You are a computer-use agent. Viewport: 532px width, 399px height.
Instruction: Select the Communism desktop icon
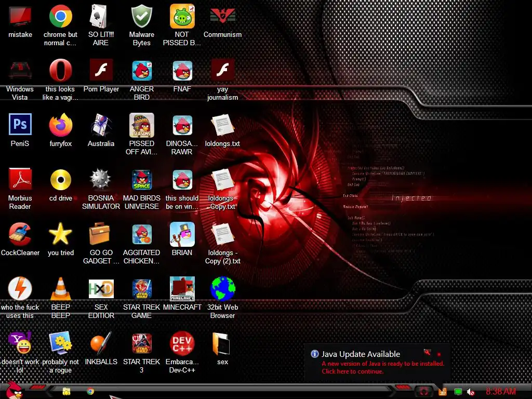click(x=222, y=16)
